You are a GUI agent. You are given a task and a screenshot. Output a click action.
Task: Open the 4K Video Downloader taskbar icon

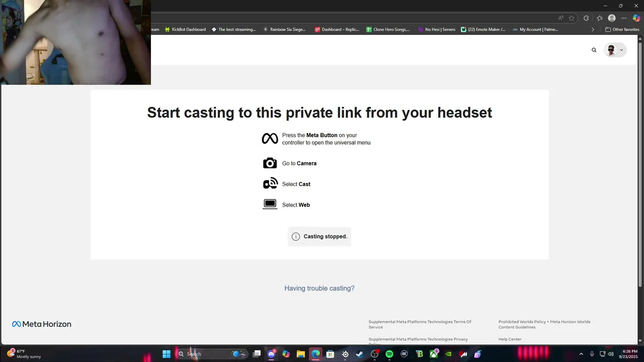pyautogui.click(x=404, y=354)
